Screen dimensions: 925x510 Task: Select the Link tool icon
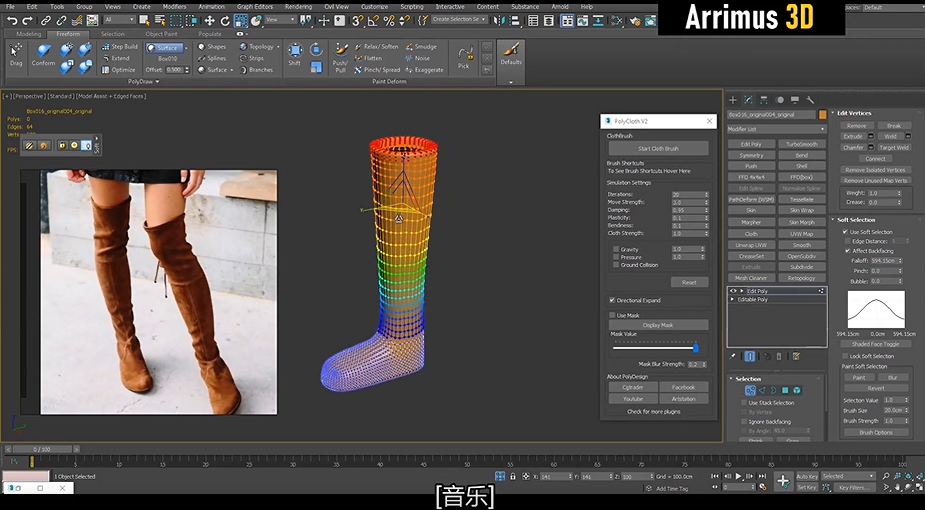pyautogui.click(x=46, y=21)
